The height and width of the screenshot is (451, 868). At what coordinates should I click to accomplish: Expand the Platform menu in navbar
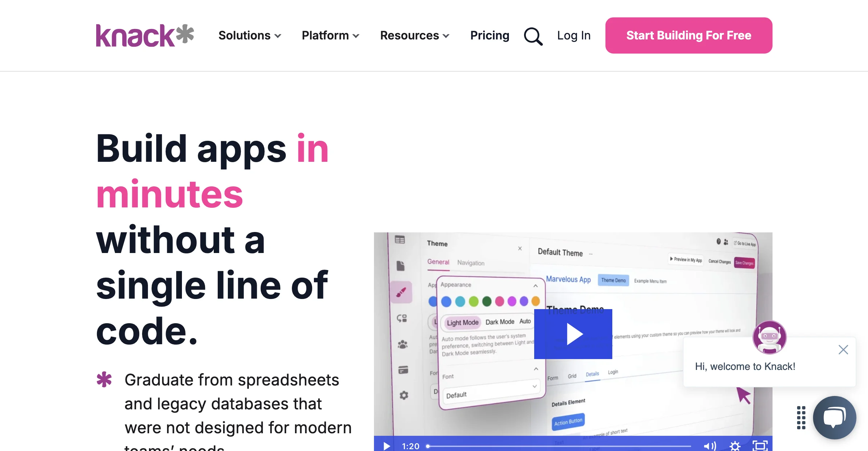tap(331, 35)
